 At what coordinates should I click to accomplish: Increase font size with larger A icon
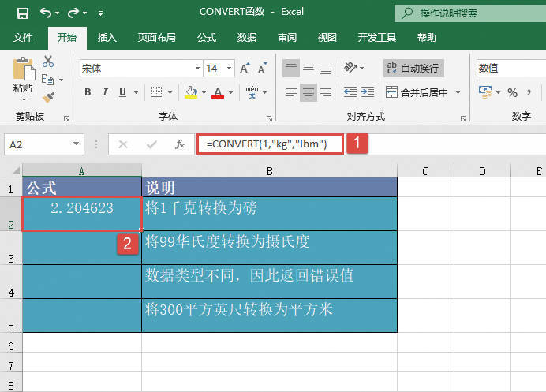(x=243, y=69)
